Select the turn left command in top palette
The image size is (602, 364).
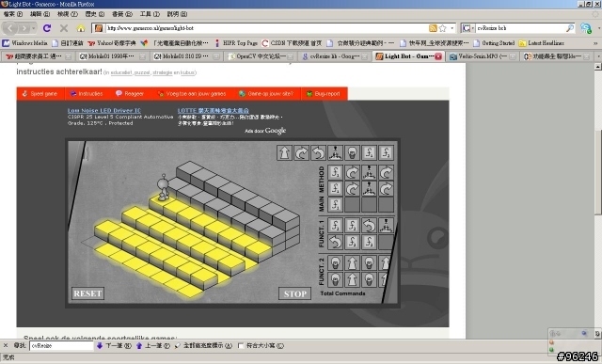(x=318, y=152)
